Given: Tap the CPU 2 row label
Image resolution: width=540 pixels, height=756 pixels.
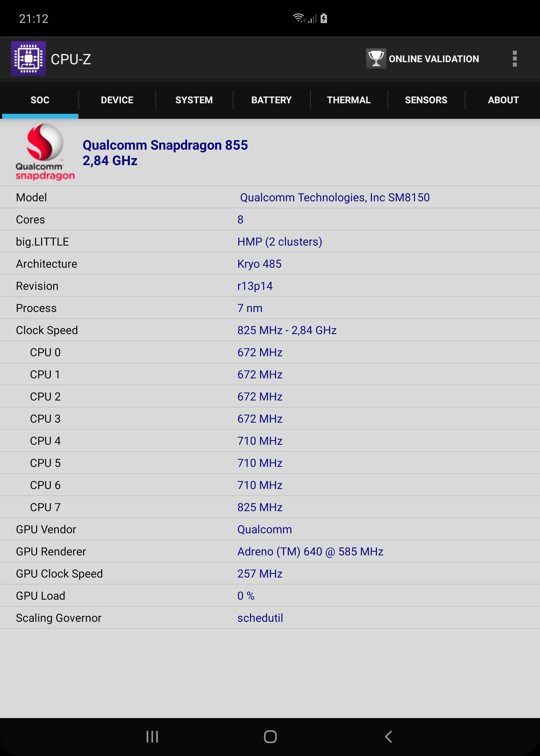Looking at the screenshot, I should coord(45,397).
